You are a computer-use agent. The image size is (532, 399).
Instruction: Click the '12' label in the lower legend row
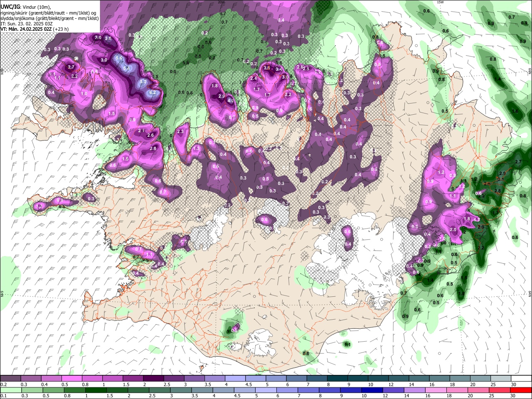[x=385, y=396]
